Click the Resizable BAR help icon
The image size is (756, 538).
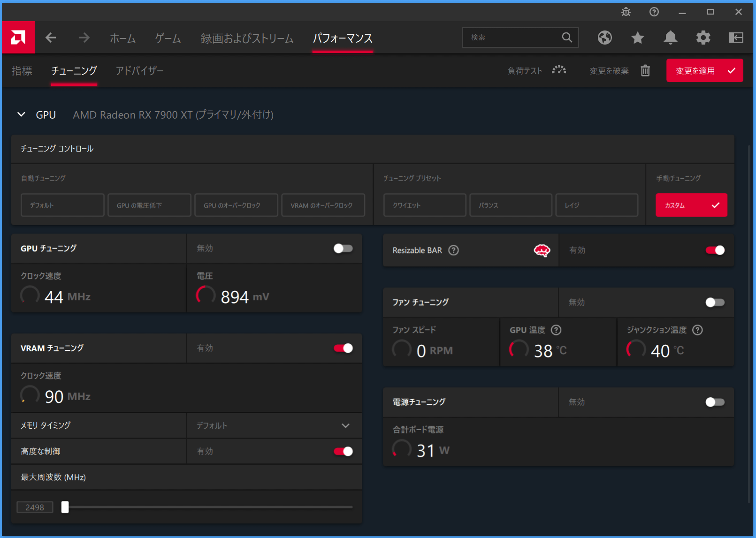pyautogui.click(x=453, y=250)
